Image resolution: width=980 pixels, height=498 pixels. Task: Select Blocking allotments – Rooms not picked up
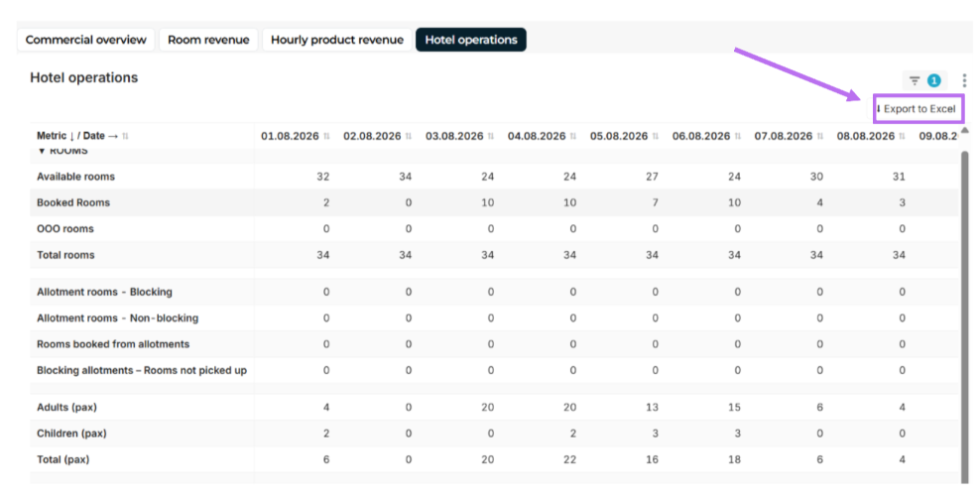(x=142, y=371)
